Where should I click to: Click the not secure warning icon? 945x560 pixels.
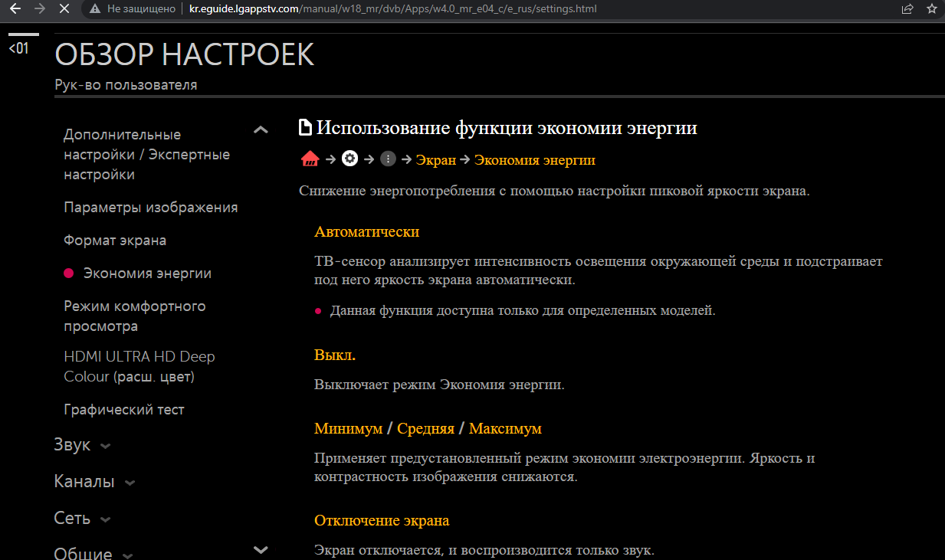(95, 9)
